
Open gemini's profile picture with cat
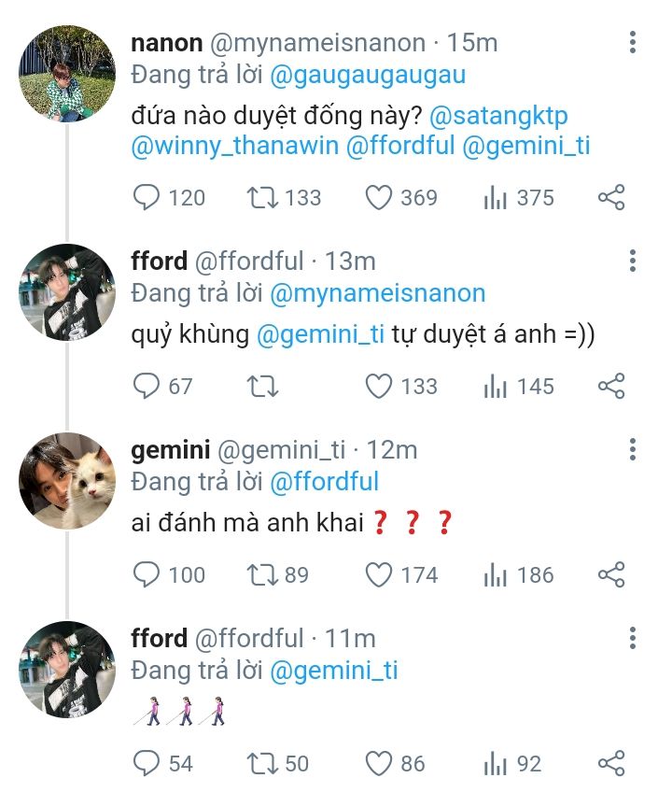(67, 480)
